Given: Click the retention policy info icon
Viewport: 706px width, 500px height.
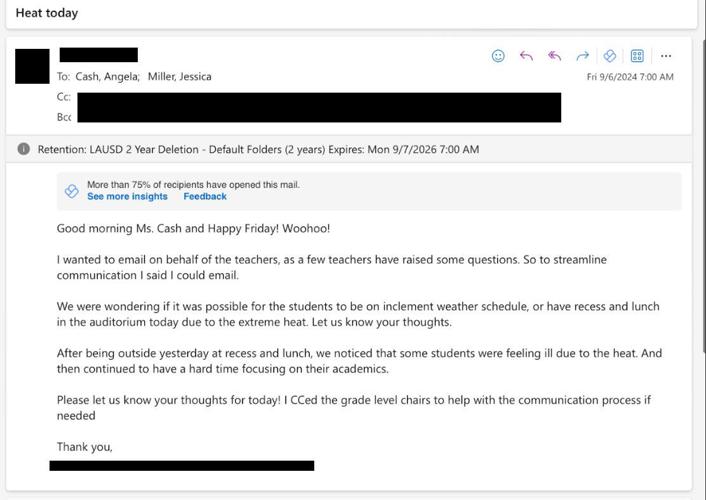Looking at the screenshot, I should pos(24,149).
